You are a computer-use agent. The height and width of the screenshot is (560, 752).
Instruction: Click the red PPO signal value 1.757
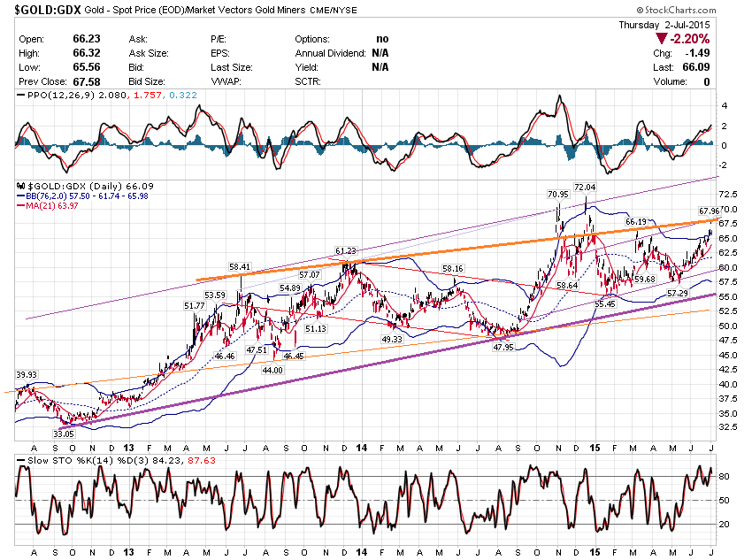(x=147, y=95)
